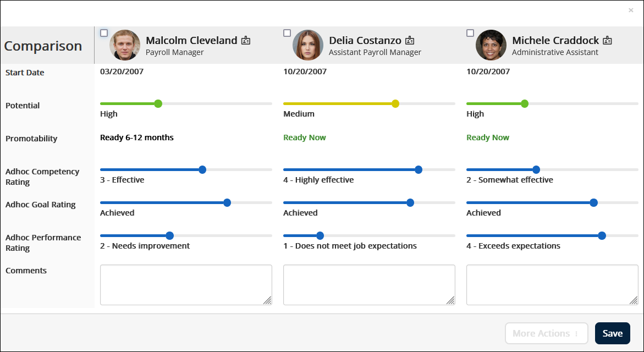Focus Michele Craddock's Comments field
This screenshot has height=352, width=644.
(x=552, y=285)
